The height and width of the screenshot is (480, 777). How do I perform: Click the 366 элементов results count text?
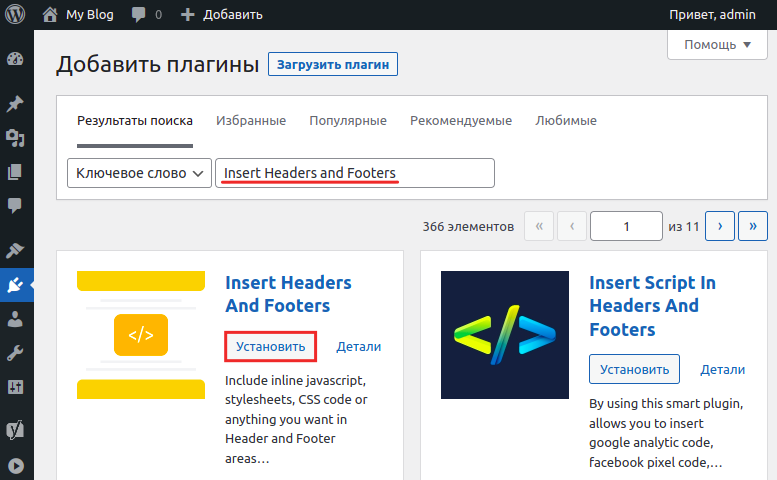[x=468, y=226]
